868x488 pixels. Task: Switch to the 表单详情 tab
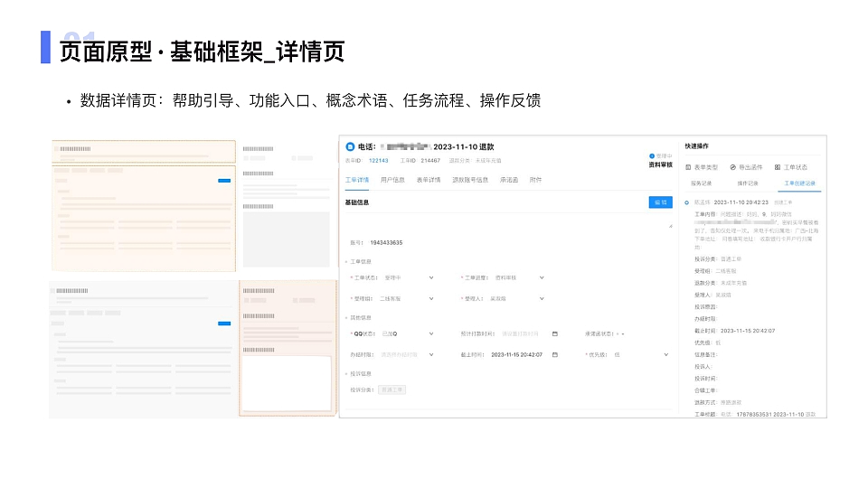tap(429, 180)
